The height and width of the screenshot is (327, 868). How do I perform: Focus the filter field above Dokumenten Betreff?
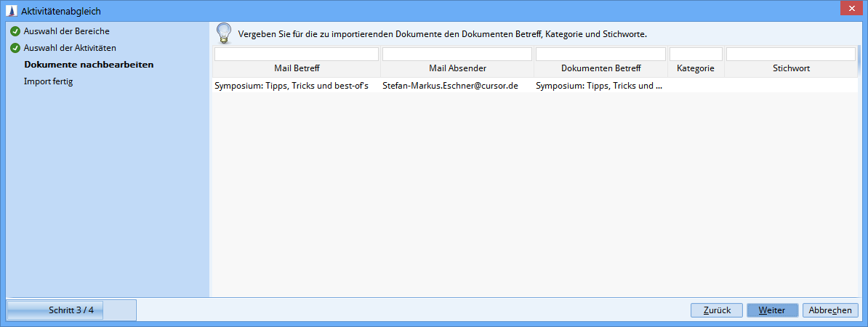pyautogui.click(x=600, y=54)
